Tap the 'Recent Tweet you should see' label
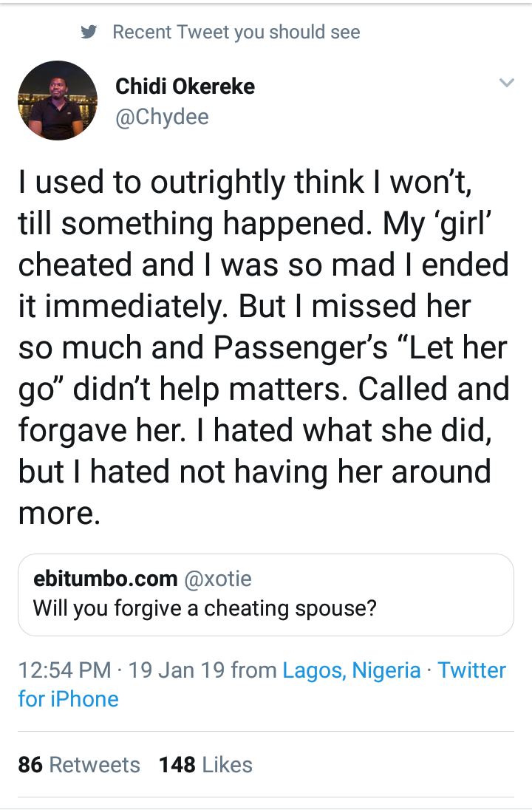The height and width of the screenshot is (810, 532). (x=236, y=32)
